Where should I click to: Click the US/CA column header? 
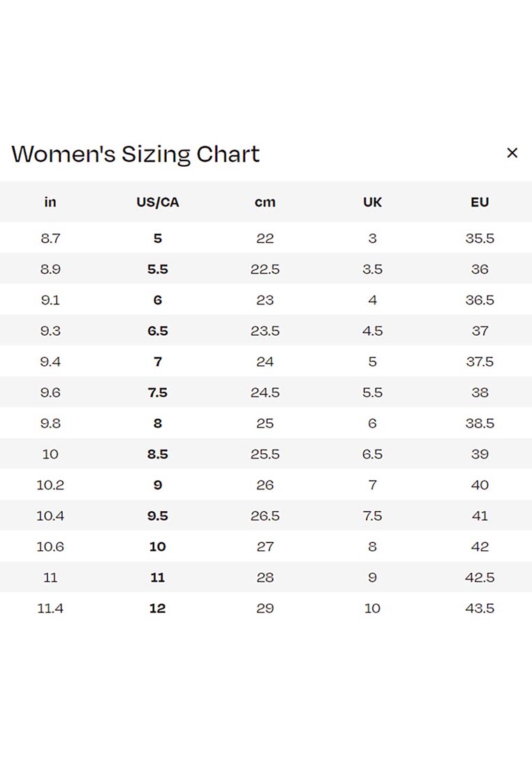(x=158, y=202)
